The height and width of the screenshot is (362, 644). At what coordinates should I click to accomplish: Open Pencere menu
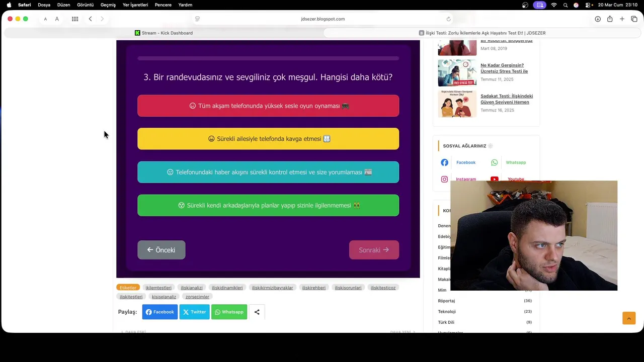[163, 5]
